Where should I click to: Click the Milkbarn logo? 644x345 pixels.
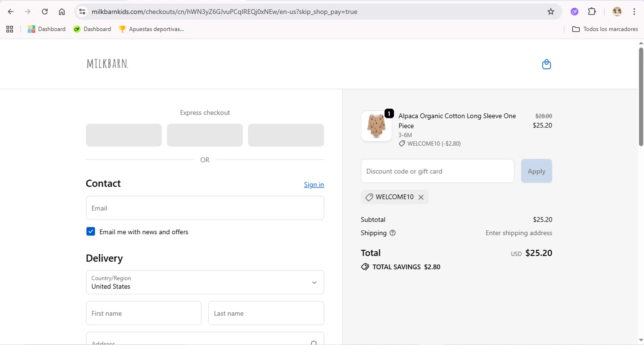pos(107,64)
